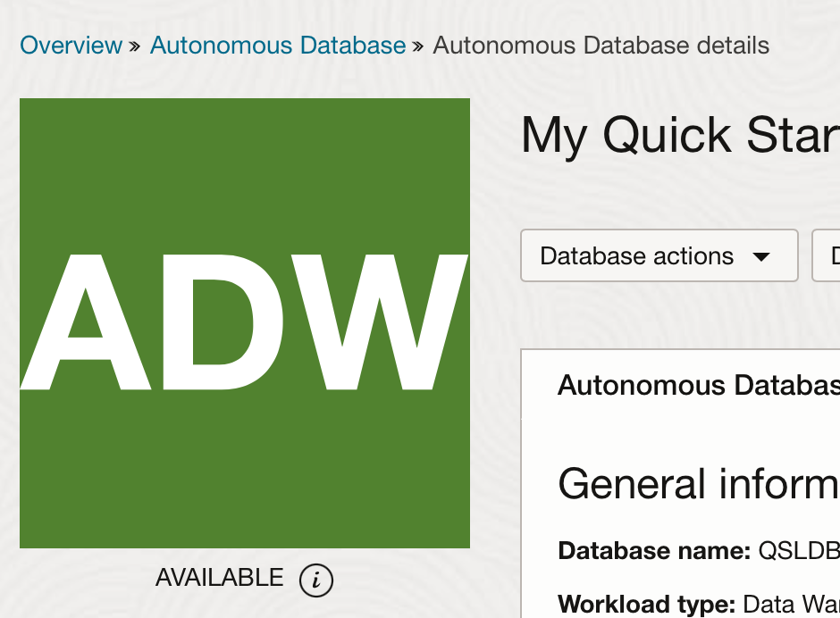The image size is (840, 618).
Task: Click the AVAILABLE status label
Action: coord(219,578)
